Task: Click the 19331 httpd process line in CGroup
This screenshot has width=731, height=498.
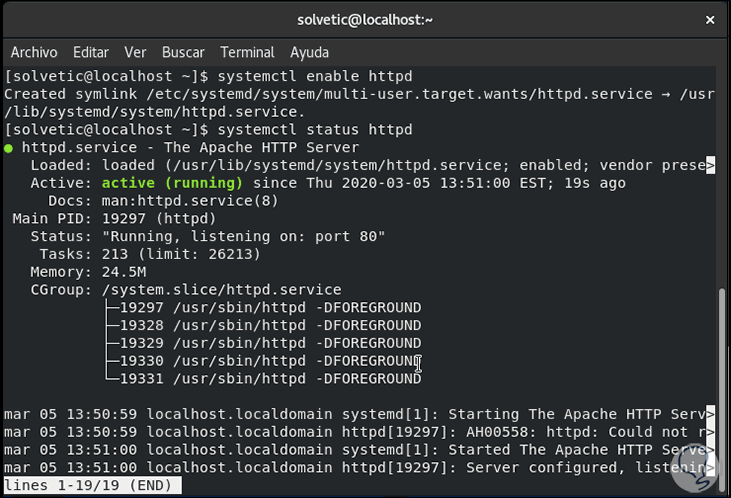Action: click(270, 379)
